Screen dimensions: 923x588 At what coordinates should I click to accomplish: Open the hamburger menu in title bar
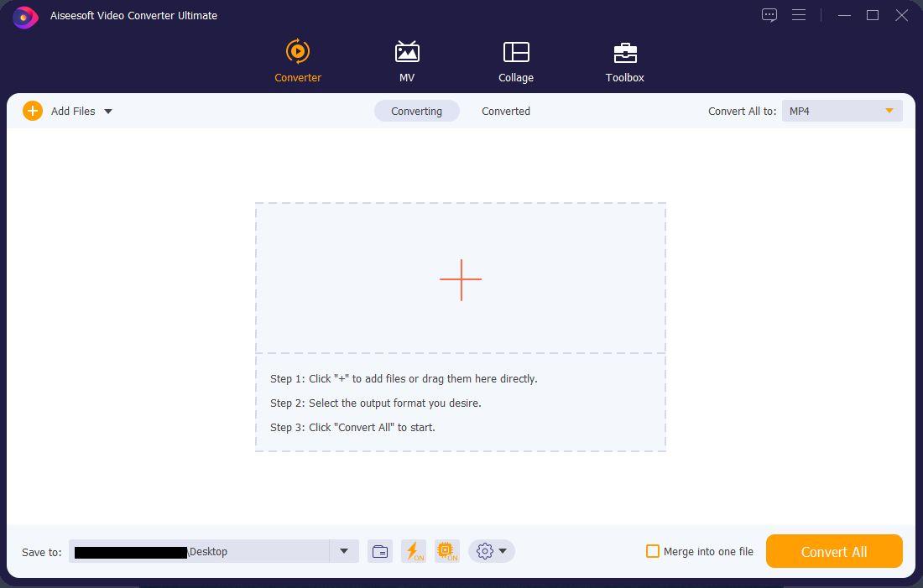click(x=799, y=15)
